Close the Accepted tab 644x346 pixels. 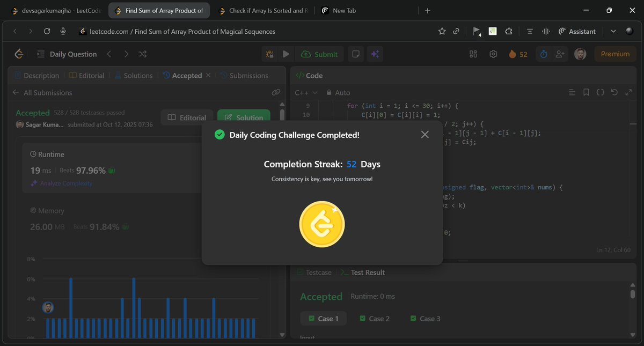[x=208, y=76]
